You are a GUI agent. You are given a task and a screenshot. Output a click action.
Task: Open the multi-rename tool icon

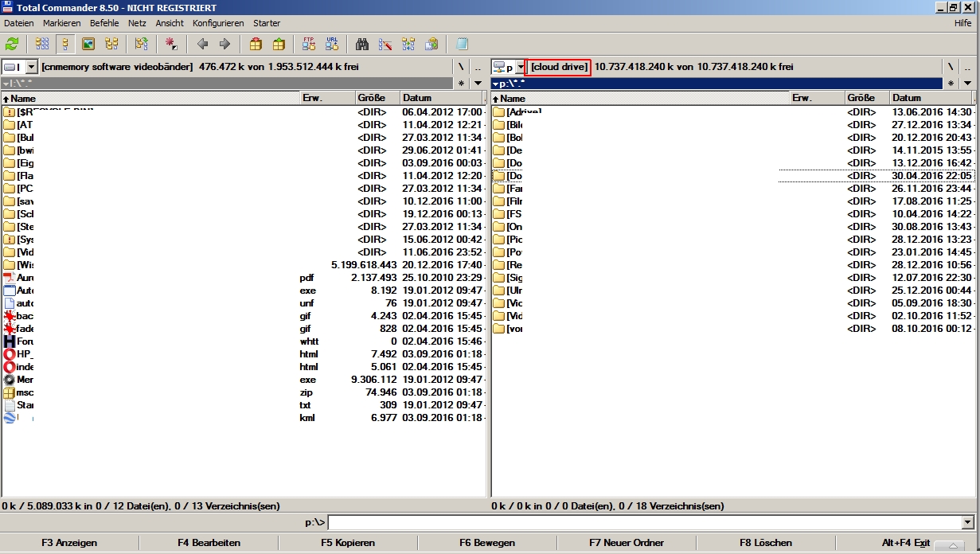pos(385,44)
